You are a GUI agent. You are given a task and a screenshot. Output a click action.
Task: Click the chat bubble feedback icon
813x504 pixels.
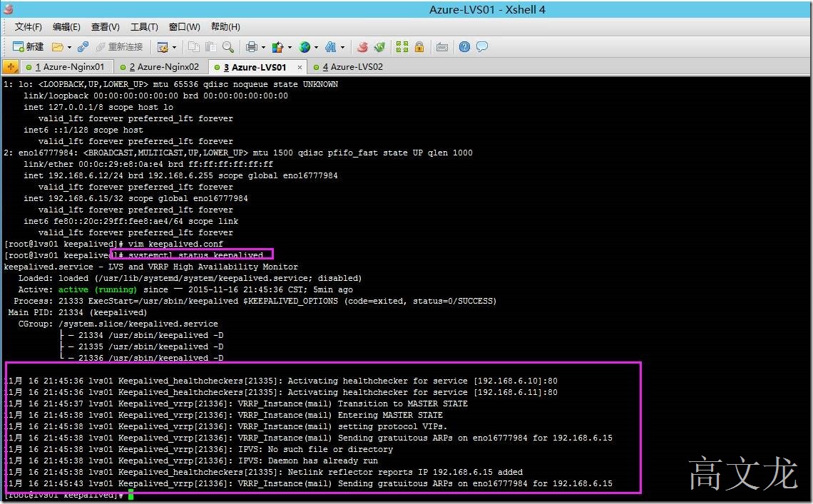[x=482, y=46]
